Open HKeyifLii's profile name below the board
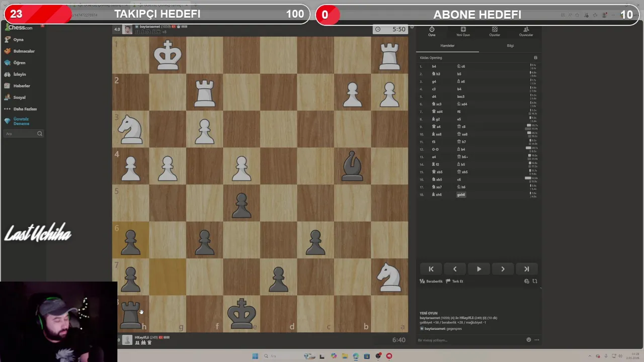The width and height of the screenshot is (644, 362). (x=141, y=337)
